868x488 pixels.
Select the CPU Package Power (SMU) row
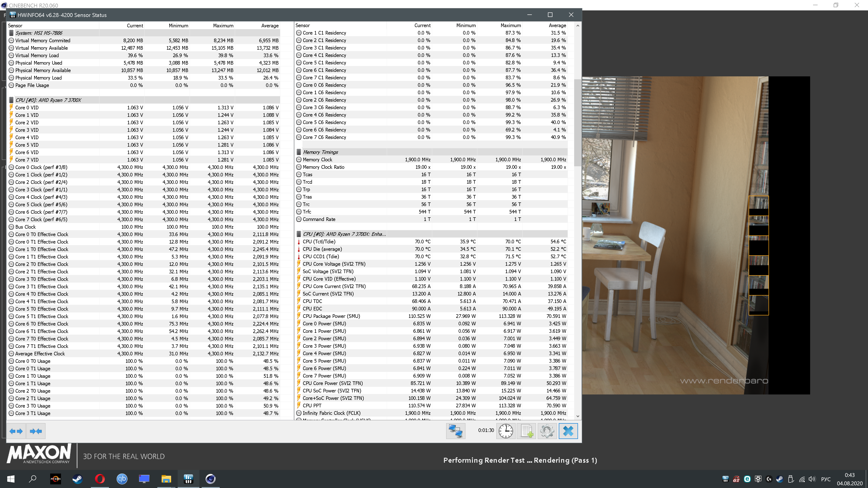(x=331, y=316)
